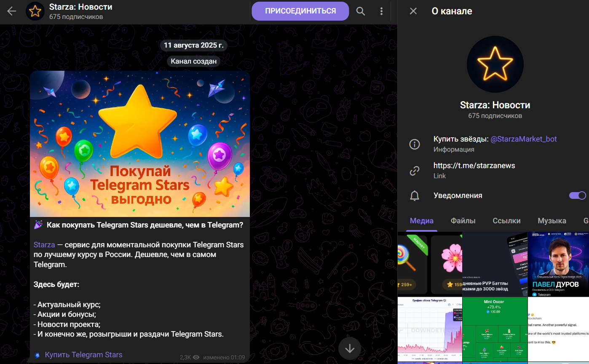
Task: Open the channel avatar star icon in header
Action: tap(35, 11)
